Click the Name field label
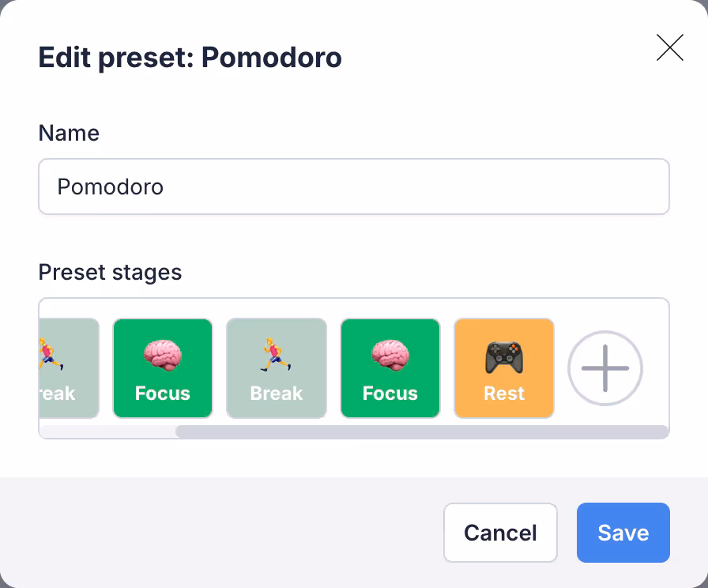 [x=69, y=133]
